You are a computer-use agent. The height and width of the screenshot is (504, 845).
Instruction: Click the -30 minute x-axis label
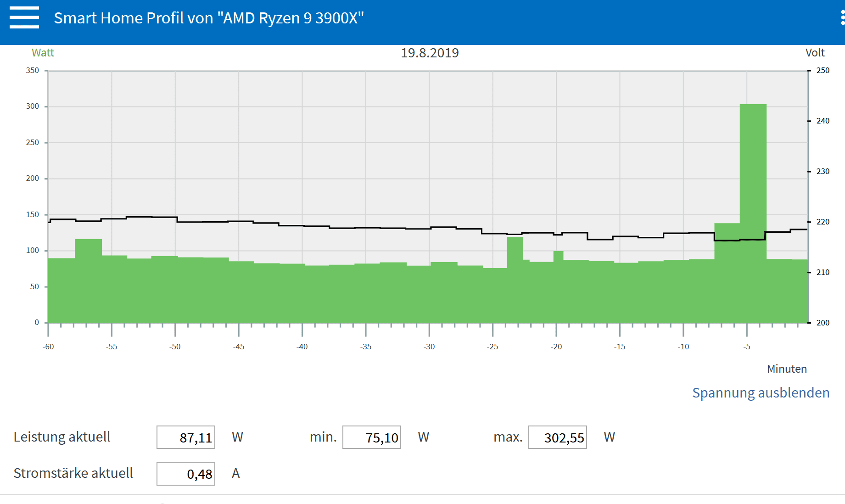[x=429, y=347]
